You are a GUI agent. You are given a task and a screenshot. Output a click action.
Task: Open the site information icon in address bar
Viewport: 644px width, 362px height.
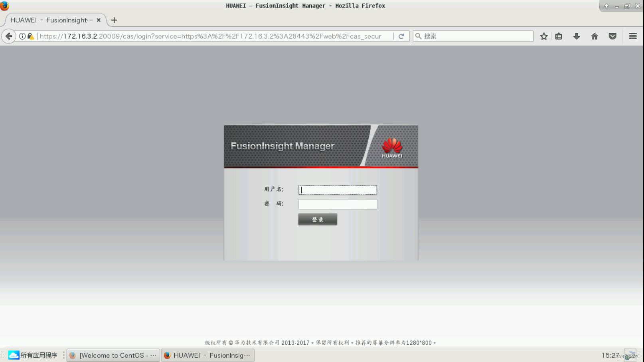[x=22, y=36]
